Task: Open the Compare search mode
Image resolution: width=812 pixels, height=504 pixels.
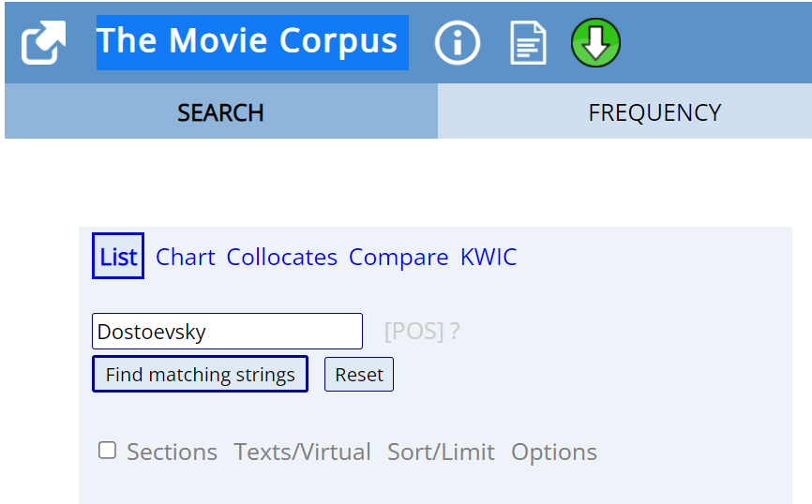Action: (398, 257)
